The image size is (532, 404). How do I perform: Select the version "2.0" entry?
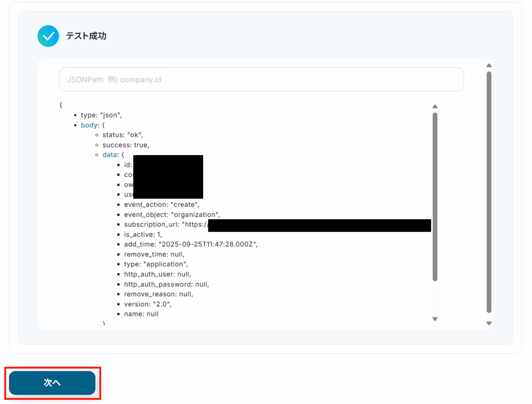(x=148, y=304)
